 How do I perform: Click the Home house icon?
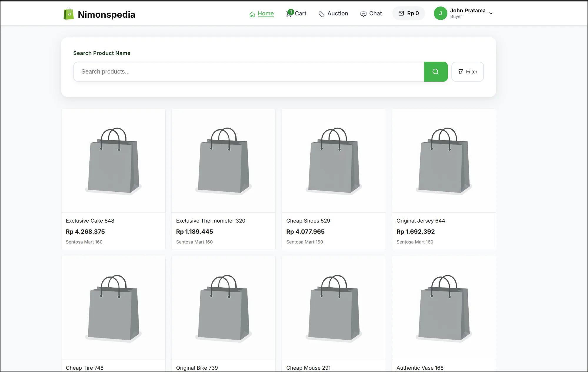[252, 14]
